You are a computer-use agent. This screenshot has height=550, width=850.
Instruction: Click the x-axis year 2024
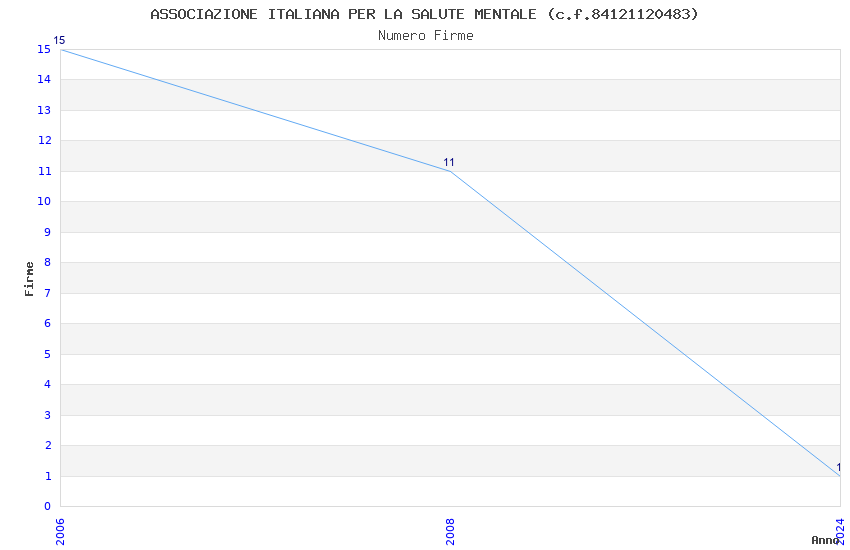[x=840, y=532]
